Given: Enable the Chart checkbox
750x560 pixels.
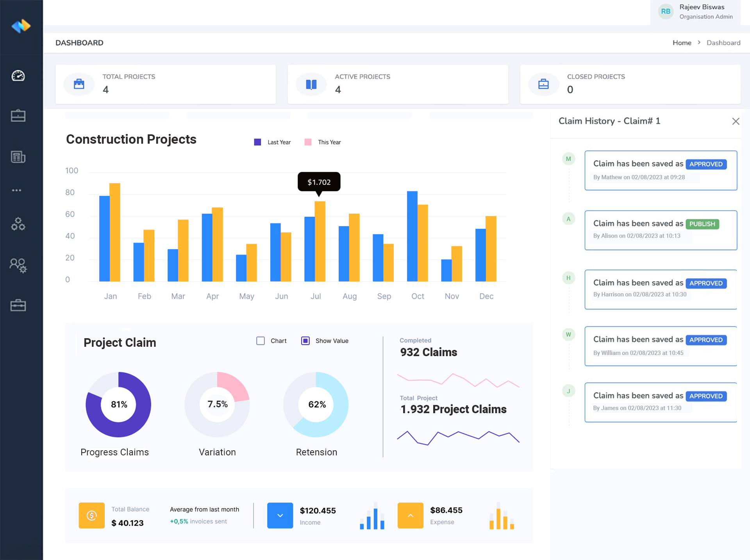Looking at the screenshot, I should pos(261,341).
